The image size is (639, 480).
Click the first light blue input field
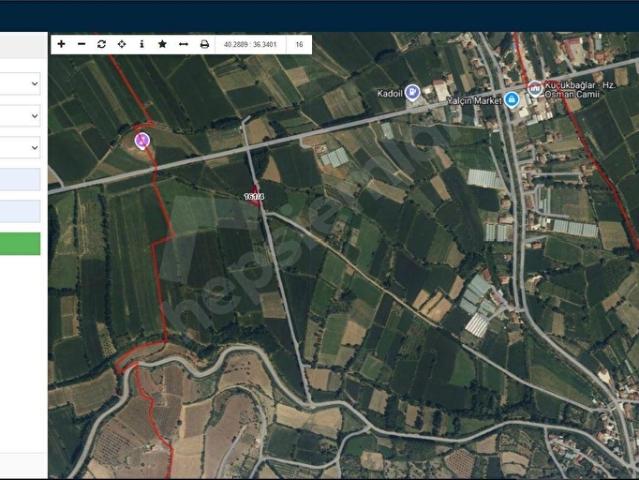pos(20,179)
